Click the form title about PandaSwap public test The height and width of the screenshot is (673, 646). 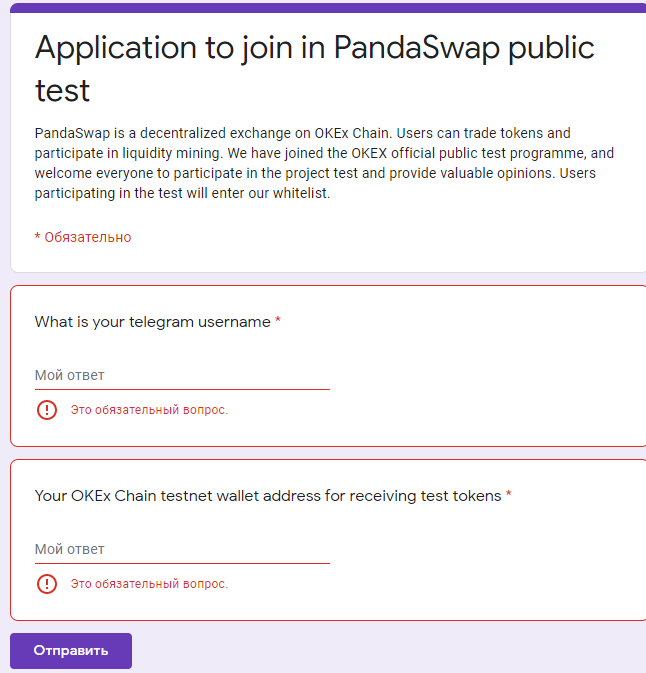[314, 68]
